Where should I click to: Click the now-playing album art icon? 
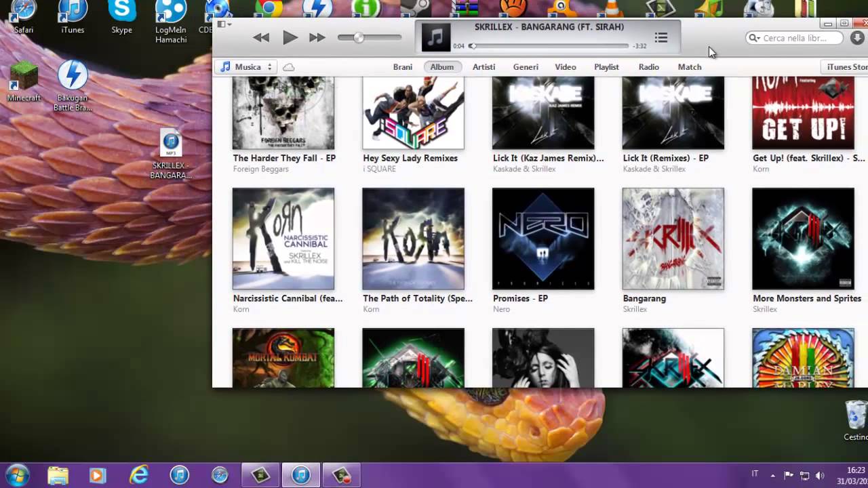coord(436,37)
